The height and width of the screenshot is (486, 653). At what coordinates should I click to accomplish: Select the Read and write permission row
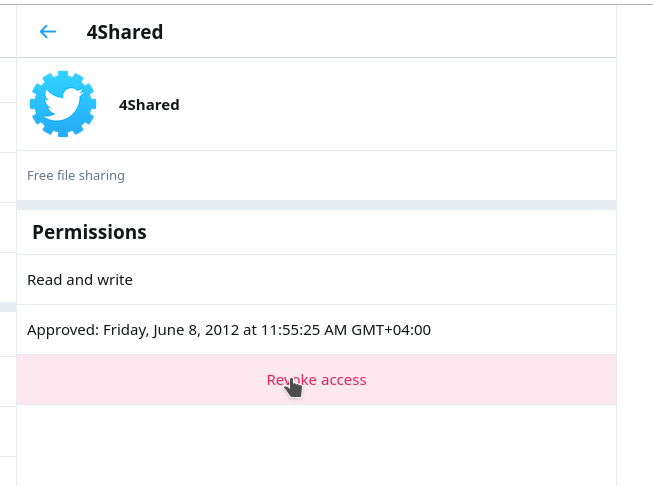[317, 279]
